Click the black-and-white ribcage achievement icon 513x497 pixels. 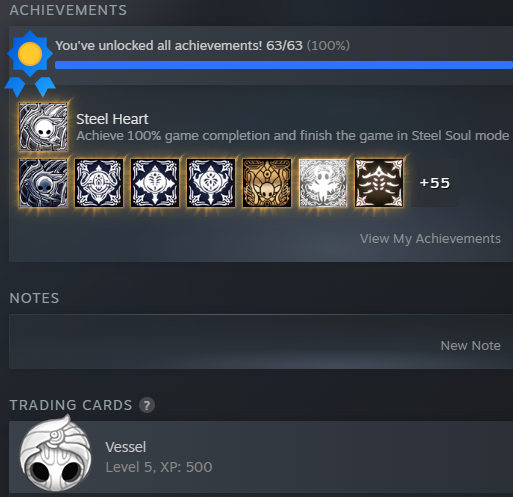tap(379, 183)
